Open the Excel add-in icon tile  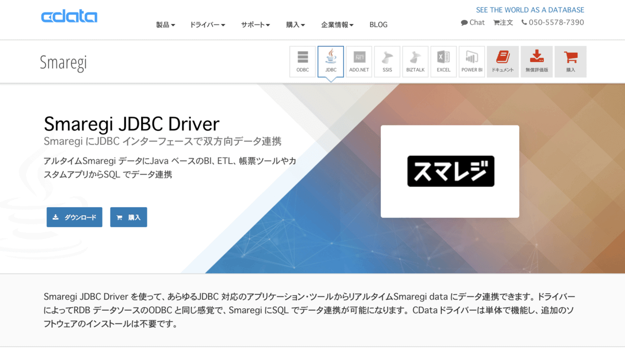click(443, 61)
